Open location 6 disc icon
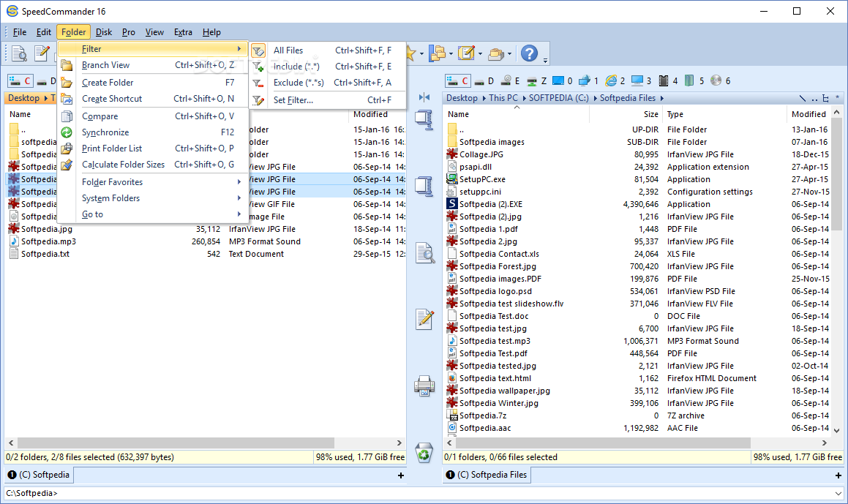Image resolution: width=848 pixels, height=504 pixels. click(721, 81)
